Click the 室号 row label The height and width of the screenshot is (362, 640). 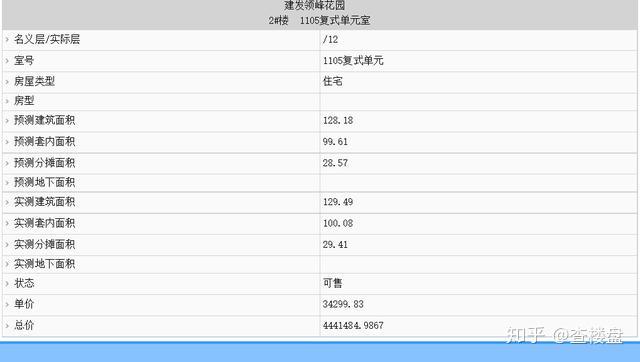click(x=24, y=61)
